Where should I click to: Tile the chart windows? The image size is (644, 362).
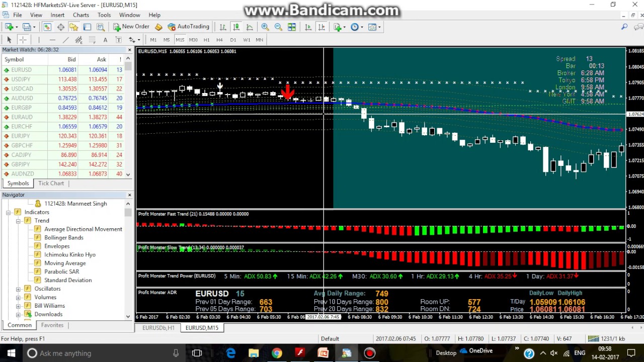pyautogui.click(x=292, y=27)
